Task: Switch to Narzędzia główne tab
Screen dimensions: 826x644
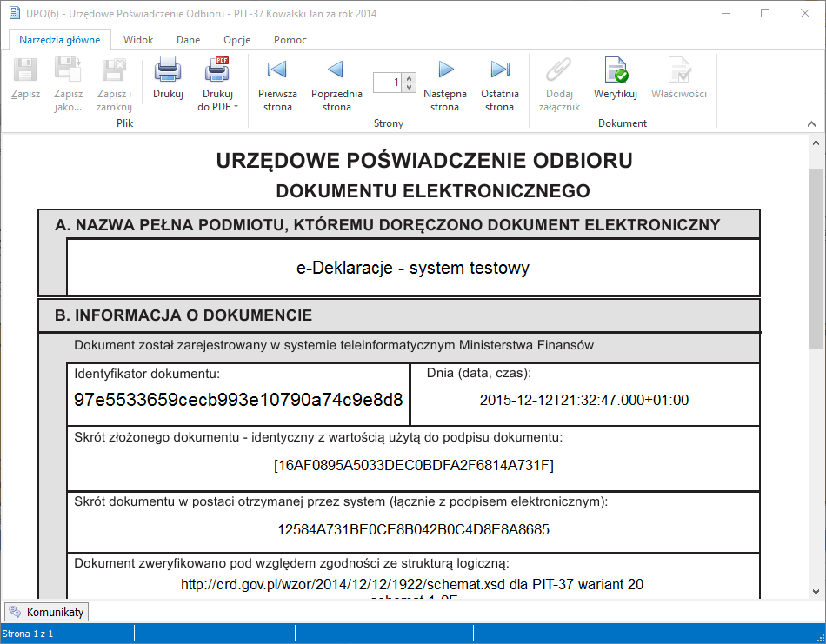Action: [x=59, y=40]
